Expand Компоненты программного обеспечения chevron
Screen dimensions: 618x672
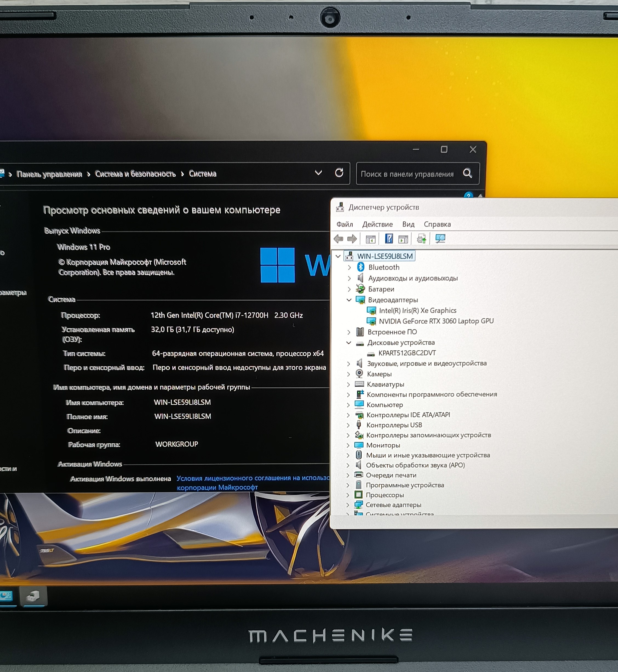[348, 395]
